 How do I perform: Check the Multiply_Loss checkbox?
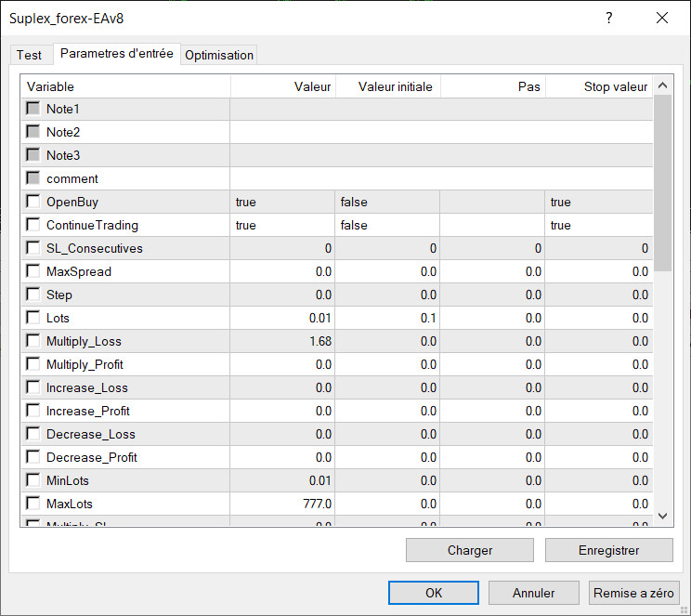[x=33, y=341]
